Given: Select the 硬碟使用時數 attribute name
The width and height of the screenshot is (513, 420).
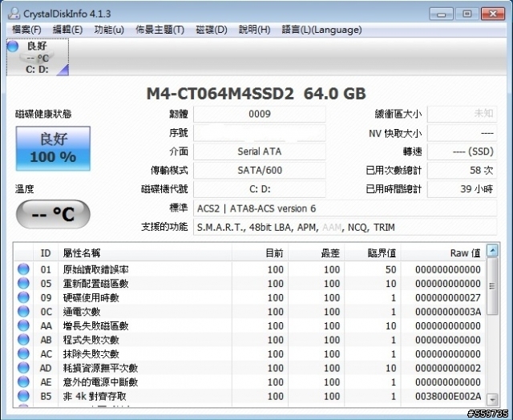Looking at the screenshot, I should point(91,297).
